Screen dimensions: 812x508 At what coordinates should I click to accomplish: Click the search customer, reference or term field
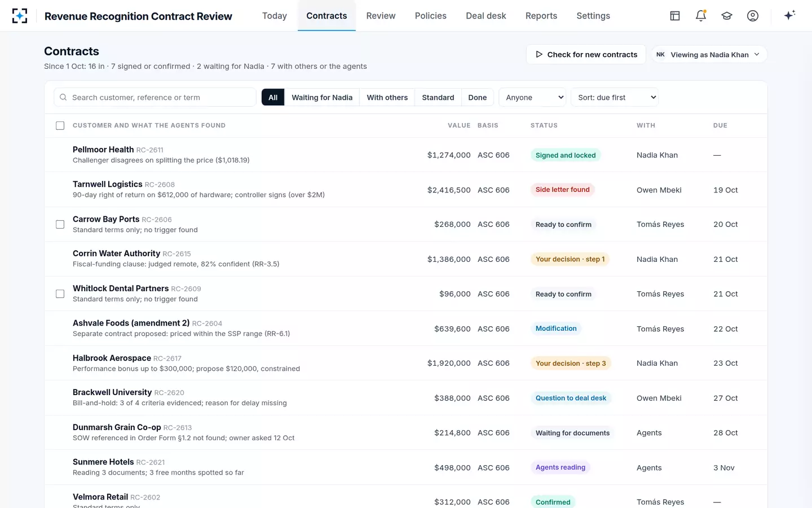155,97
